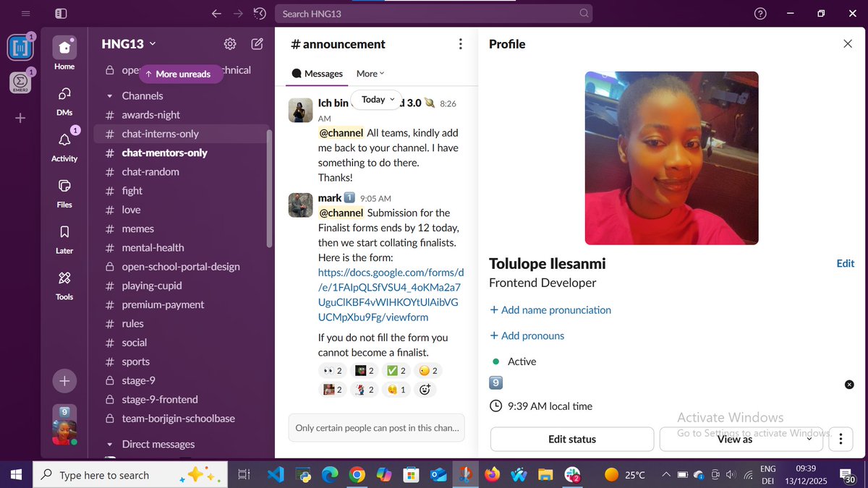Open DMs from the sidebar
Screen dimensions: 868x488
(x=64, y=95)
